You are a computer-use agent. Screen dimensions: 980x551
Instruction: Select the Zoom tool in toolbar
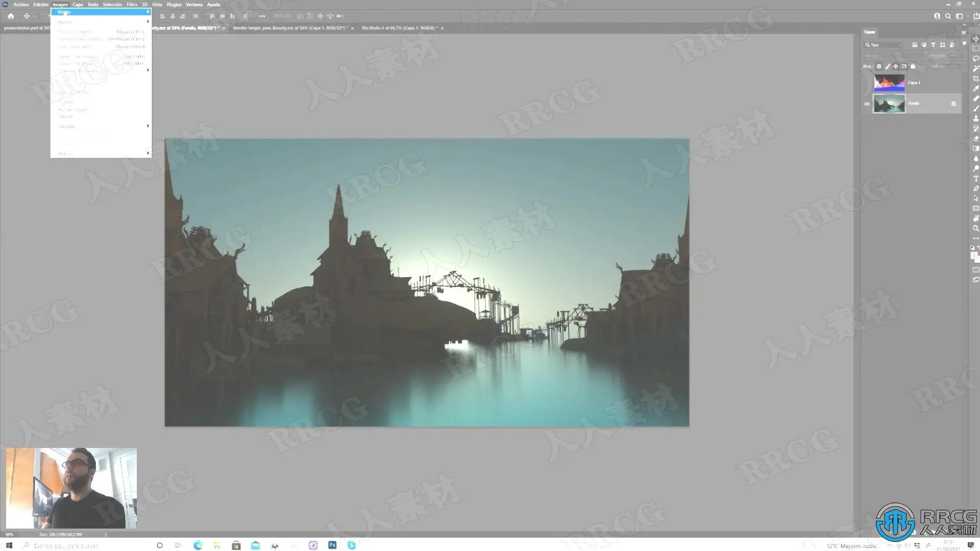click(976, 229)
